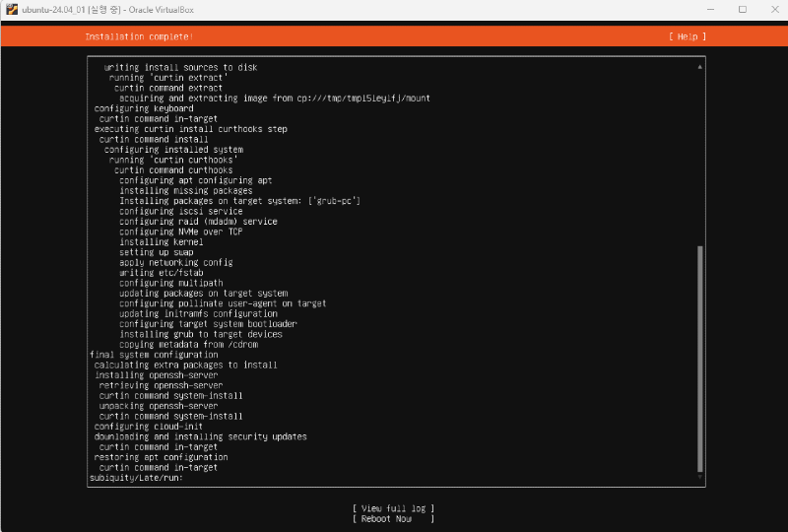Select 'downloading and installing security updates' line

coord(200,436)
